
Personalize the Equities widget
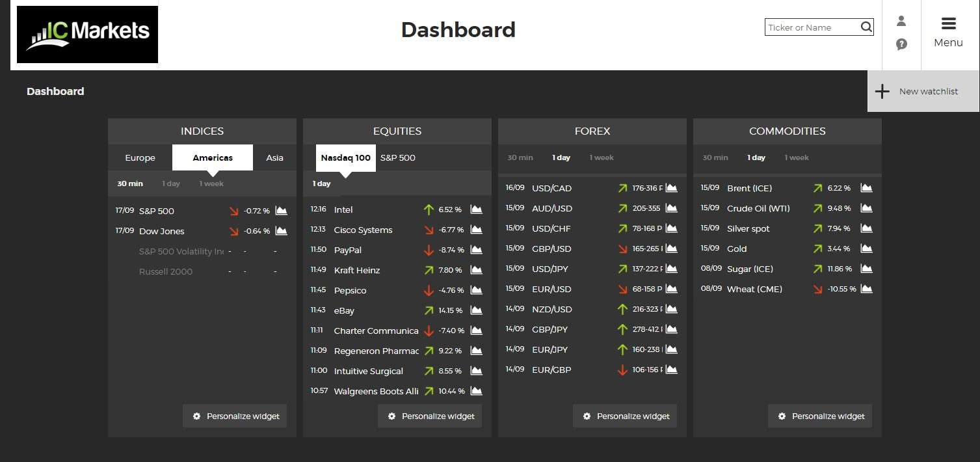coord(430,416)
